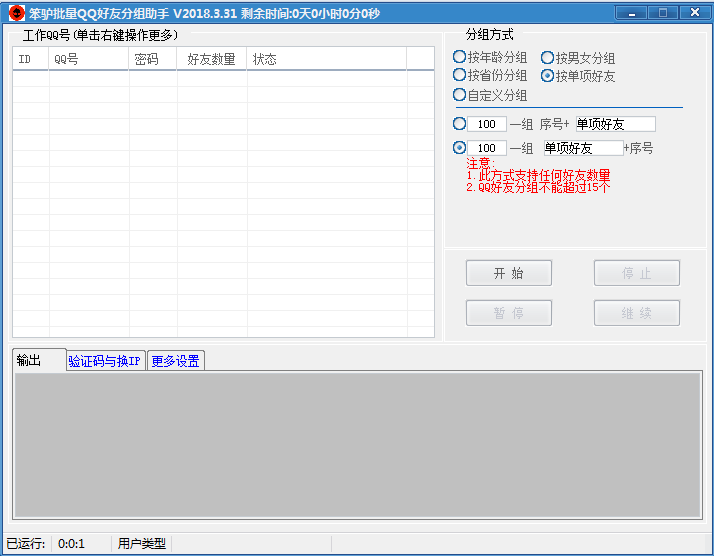The width and height of the screenshot is (714, 556).
Task: Click the 暂停 button
Action: (509, 313)
